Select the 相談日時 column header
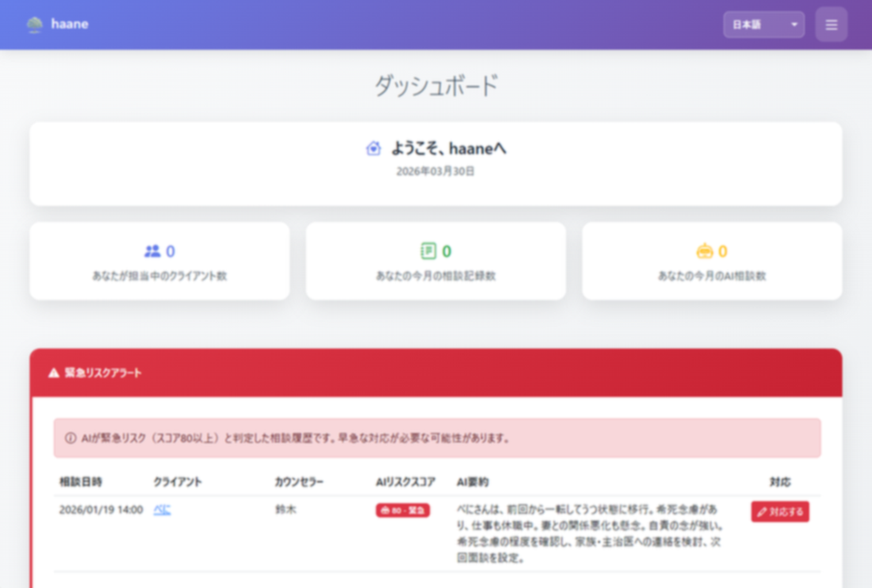Screen dimensions: 872x588 pyautogui.click(x=79, y=482)
